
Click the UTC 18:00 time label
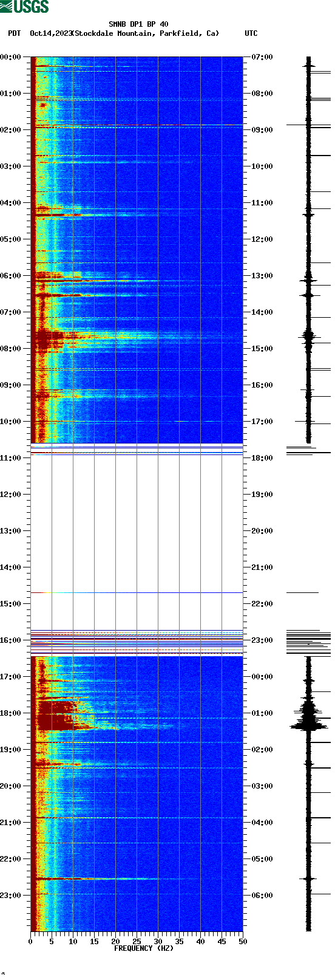(262, 458)
